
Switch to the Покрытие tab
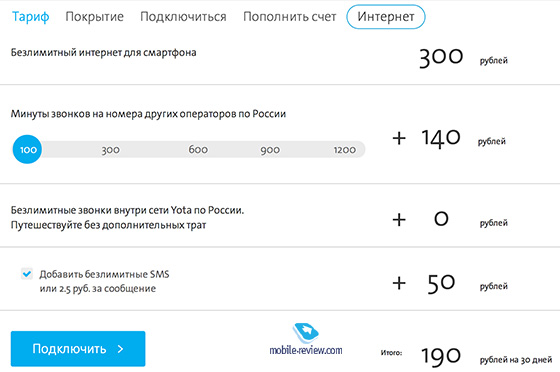pos(94,17)
